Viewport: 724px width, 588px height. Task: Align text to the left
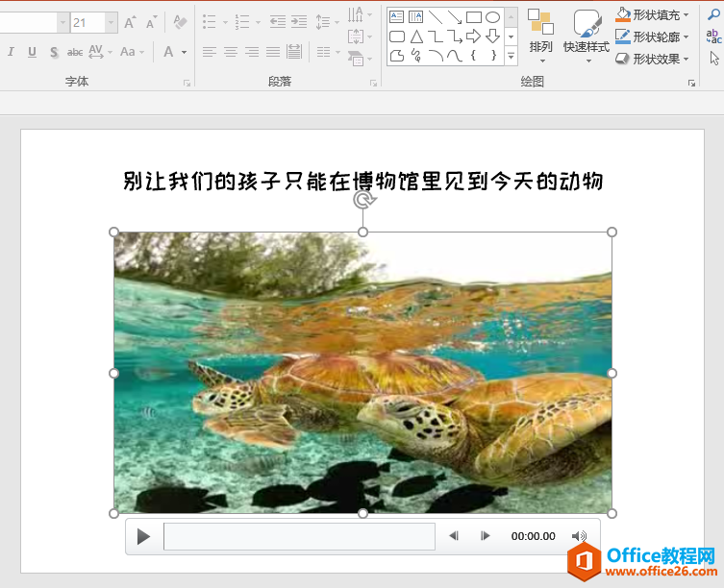click(x=210, y=52)
